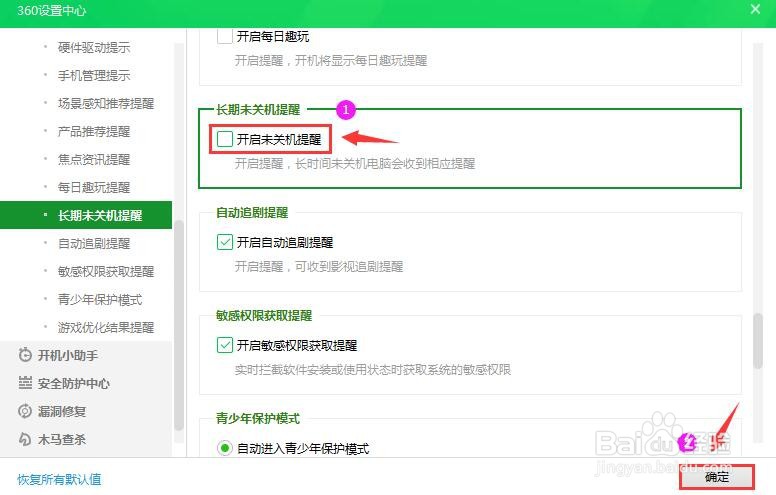This screenshot has width=776, height=495.
Task: Click description text about 长时间未关机电脑
Action: pyautogui.click(x=355, y=163)
